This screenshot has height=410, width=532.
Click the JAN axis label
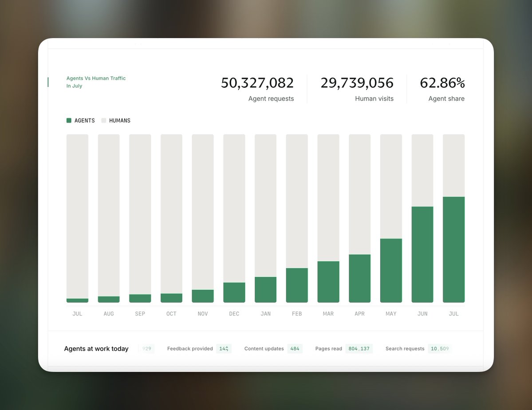tap(266, 314)
